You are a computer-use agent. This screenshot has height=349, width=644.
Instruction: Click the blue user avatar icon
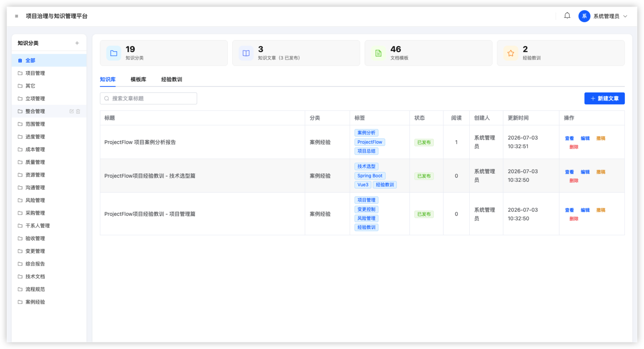coord(584,16)
